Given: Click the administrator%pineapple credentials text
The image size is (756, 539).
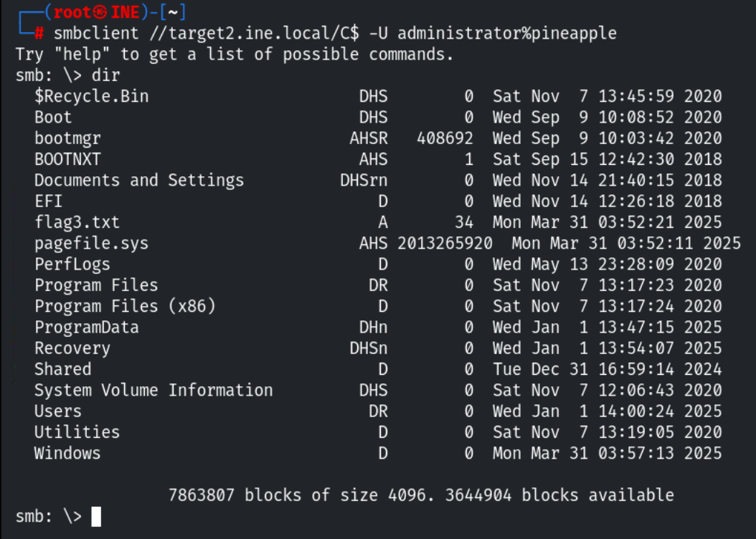Looking at the screenshot, I should coord(507,34).
